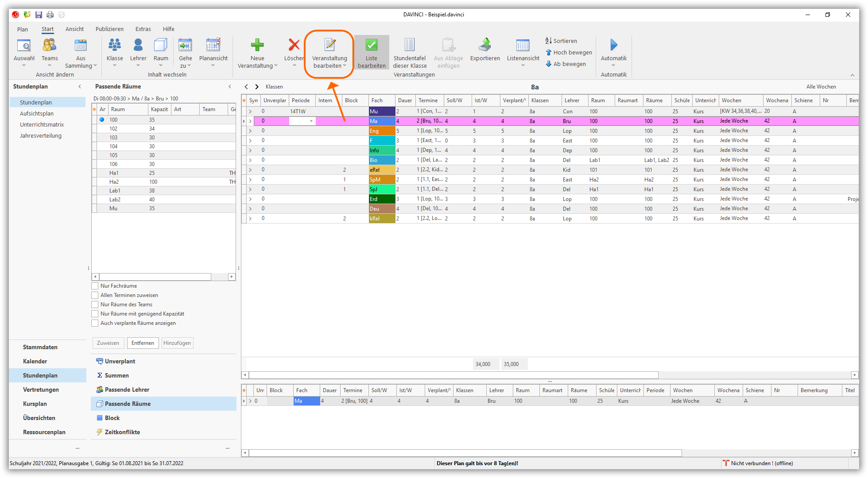Click the Stundentafel dieser Klasse icon
Image resolution: width=868 pixels, height=478 pixels.
pyautogui.click(x=410, y=45)
